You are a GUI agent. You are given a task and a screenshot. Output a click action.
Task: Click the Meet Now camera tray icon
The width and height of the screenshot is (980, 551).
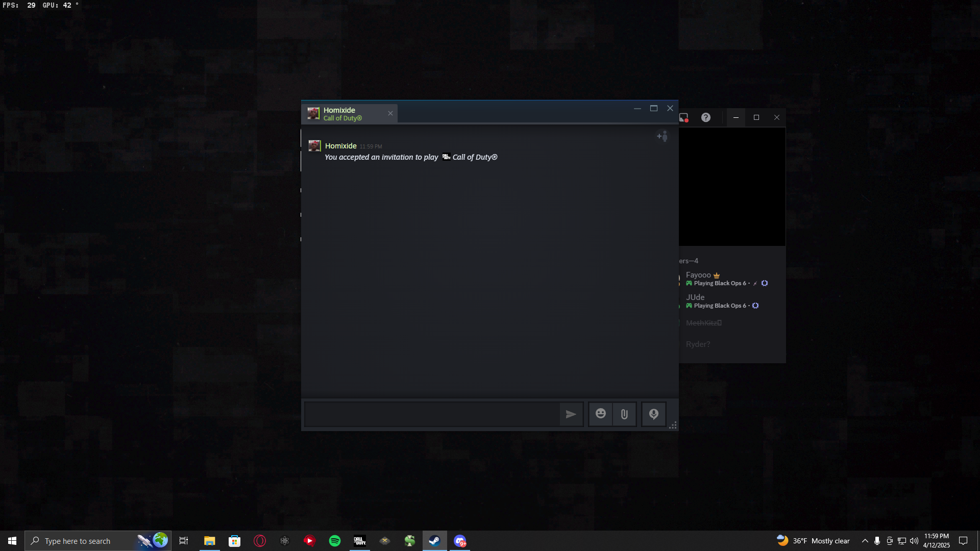890,541
